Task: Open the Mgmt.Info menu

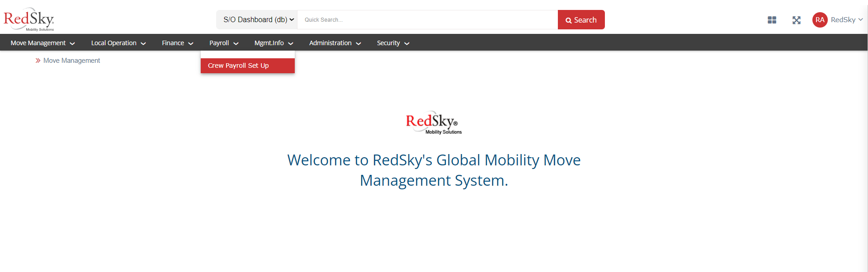Action: pyautogui.click(x=274, y=43)
